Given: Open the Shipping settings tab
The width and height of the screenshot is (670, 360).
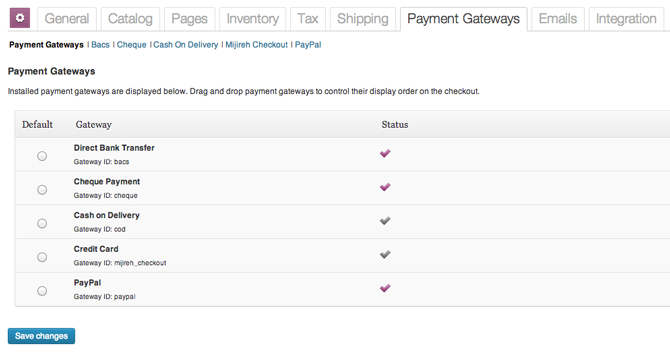Looking at the screenshot, I should tap(363, 19).
